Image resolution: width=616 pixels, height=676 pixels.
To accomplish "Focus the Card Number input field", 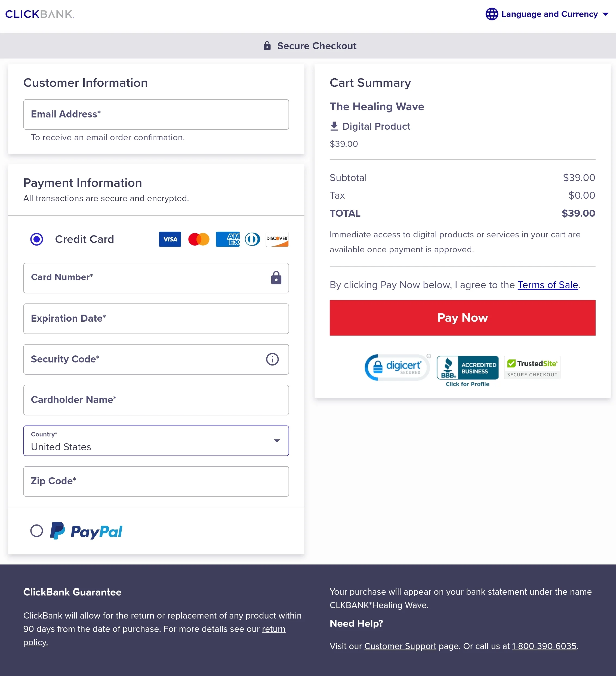I will (x=148, y=278).
